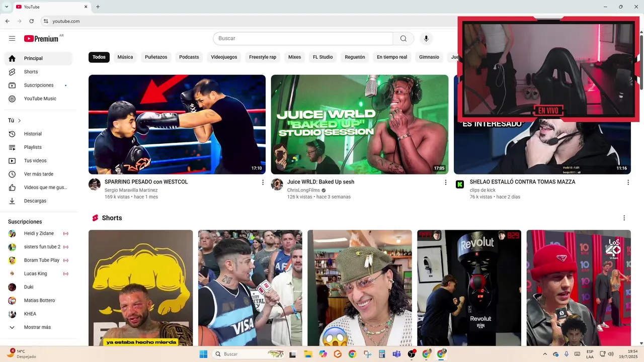Viewport: 644px width, 362px height.
Task: Open Playlists in the sidebar
Action: pos(38,147)
